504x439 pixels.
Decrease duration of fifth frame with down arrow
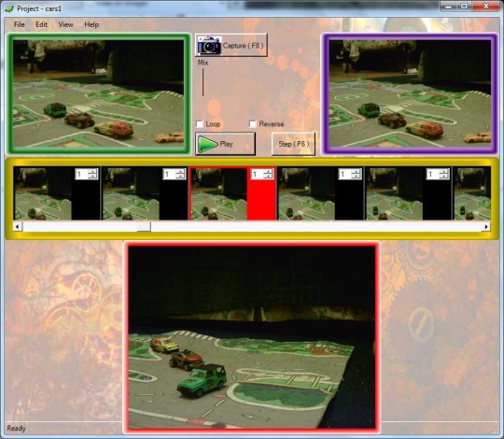click(x=444, y=177)
